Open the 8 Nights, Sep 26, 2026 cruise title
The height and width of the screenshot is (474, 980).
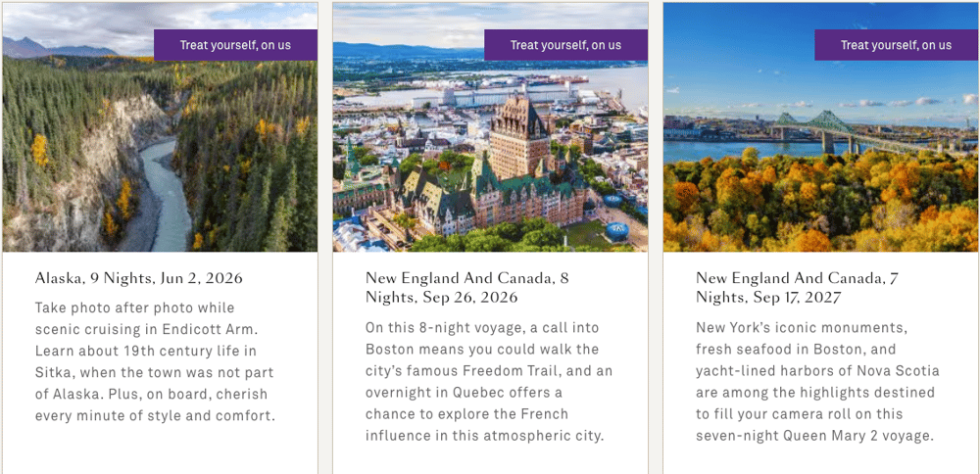tap(466, 288)
